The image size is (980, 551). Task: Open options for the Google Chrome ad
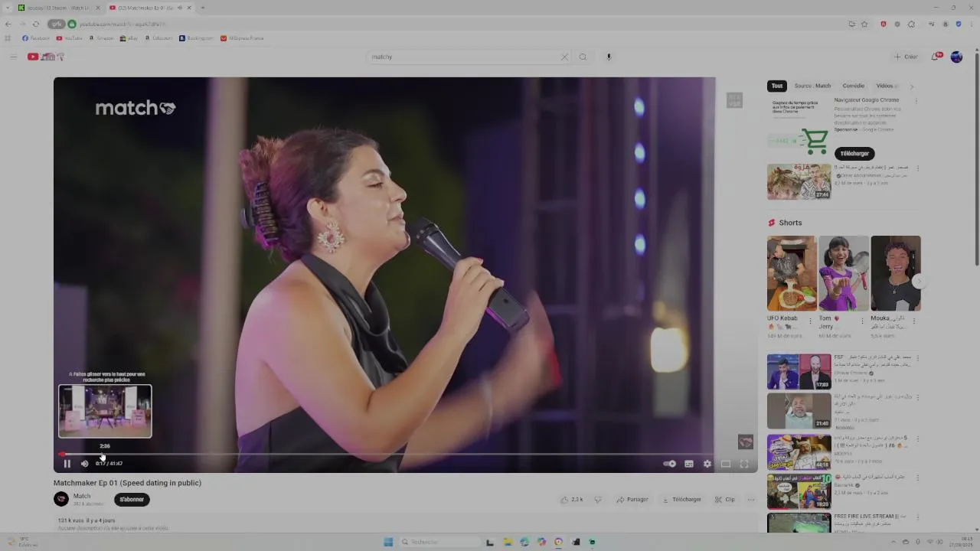[x=916, y=100]
